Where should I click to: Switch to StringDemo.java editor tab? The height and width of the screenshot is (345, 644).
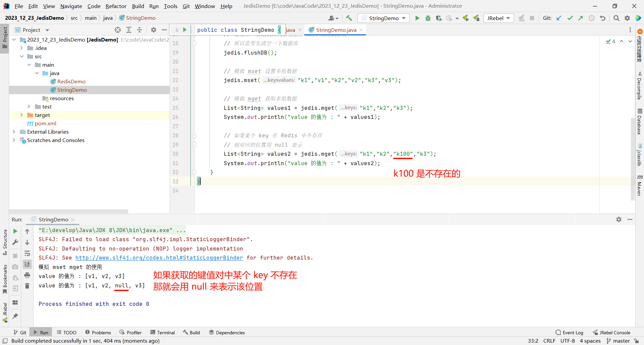(x=336, y=30)
